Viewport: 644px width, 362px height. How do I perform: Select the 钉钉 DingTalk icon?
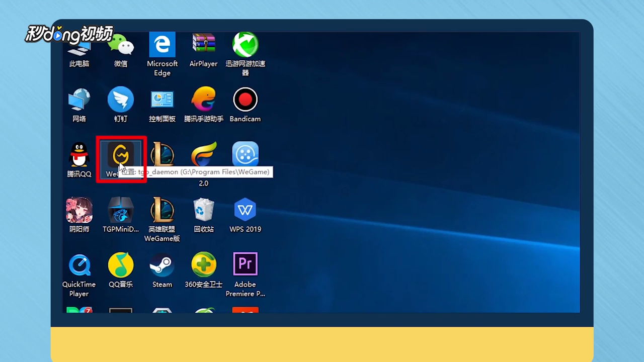click(121, 100)
